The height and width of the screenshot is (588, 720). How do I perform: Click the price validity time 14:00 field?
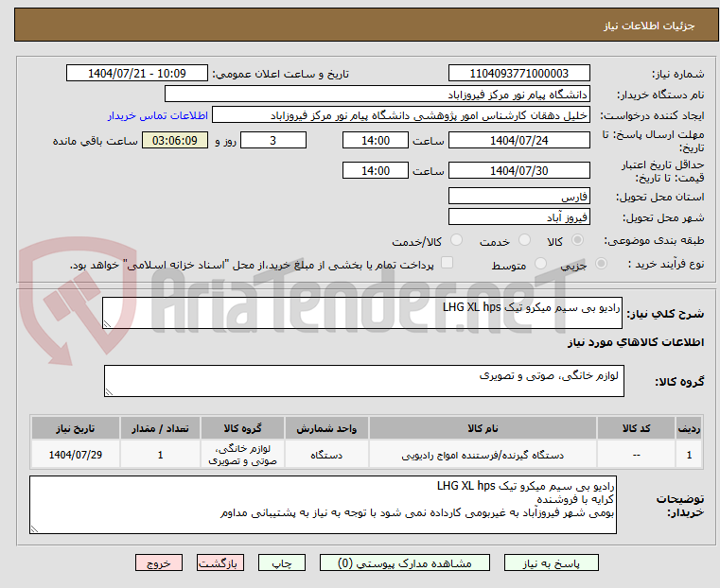click(x=376, y=170)
